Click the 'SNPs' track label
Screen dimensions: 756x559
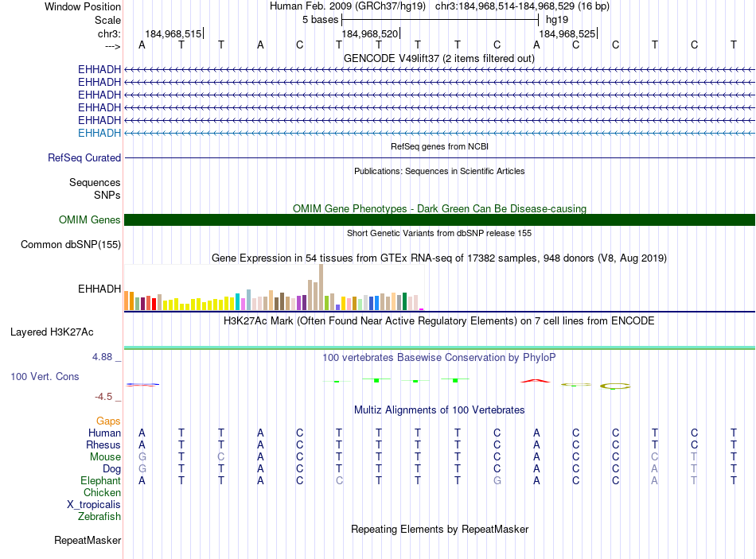107,195
